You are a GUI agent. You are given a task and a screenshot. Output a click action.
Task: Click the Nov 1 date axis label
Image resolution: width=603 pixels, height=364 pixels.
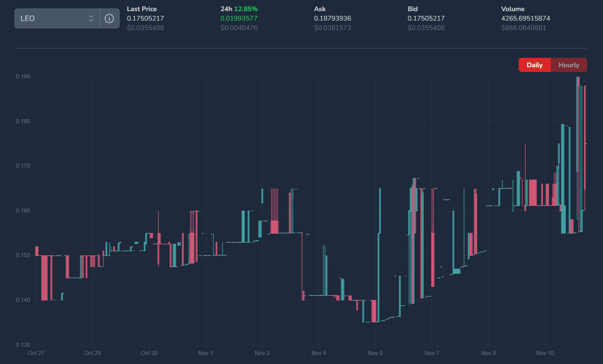point(206,353)
